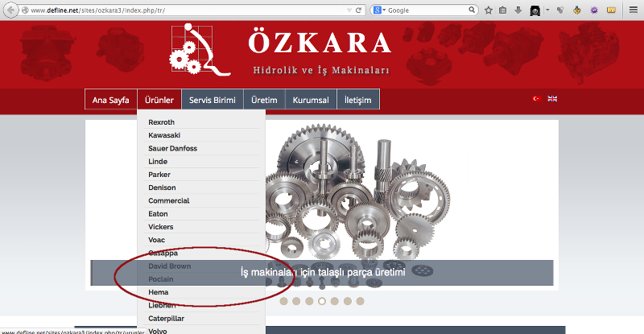Jump to first slide dot
This screenshot has width=644, height=334.
(283, 301)
